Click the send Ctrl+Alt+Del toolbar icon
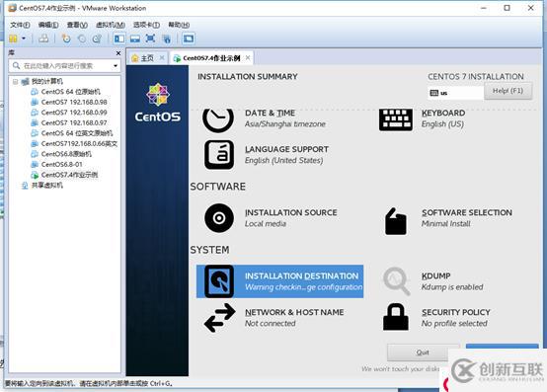This screenshot has height=392, width=547. [43, 39]
